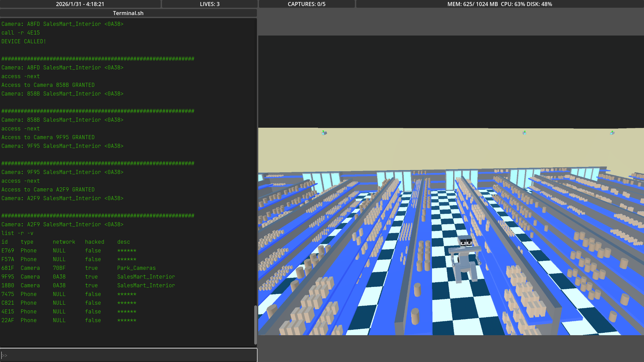644x362 pixels.
Task: Click the date and time display
Action: tap(80, 4)
